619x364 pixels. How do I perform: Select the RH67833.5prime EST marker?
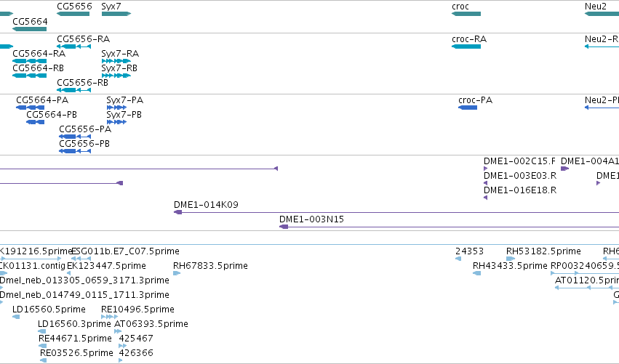[x=177, y=273]
